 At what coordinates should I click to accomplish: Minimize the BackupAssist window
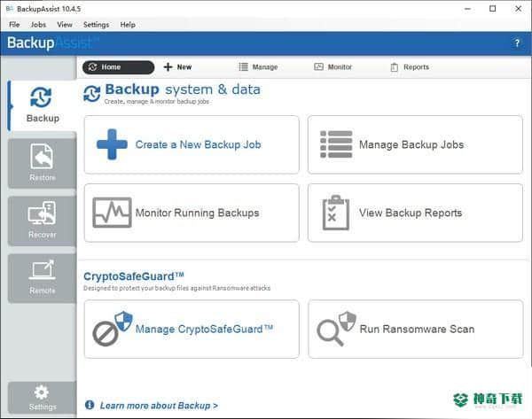(467, 9)
